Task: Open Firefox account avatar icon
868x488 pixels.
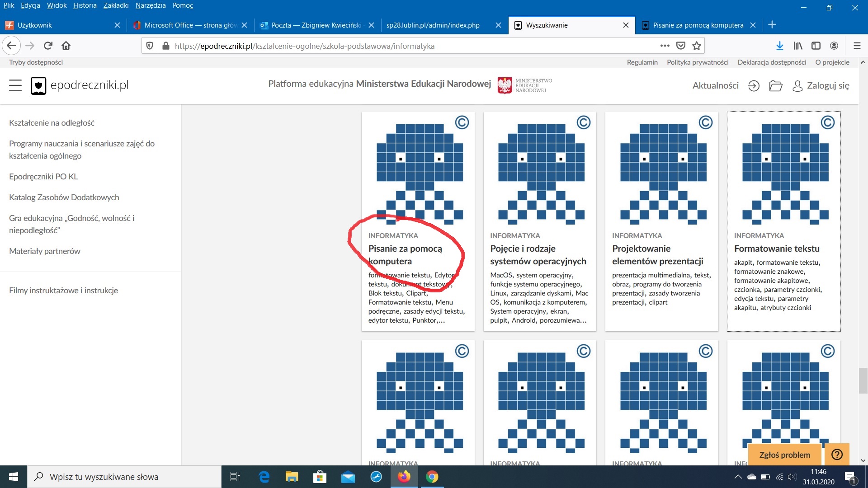Action: coord(834,46)
